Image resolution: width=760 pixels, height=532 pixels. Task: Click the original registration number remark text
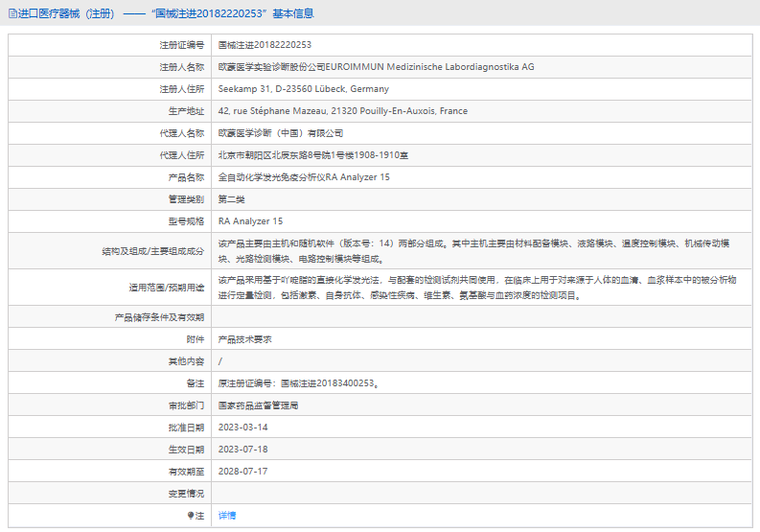click(298, 383)
